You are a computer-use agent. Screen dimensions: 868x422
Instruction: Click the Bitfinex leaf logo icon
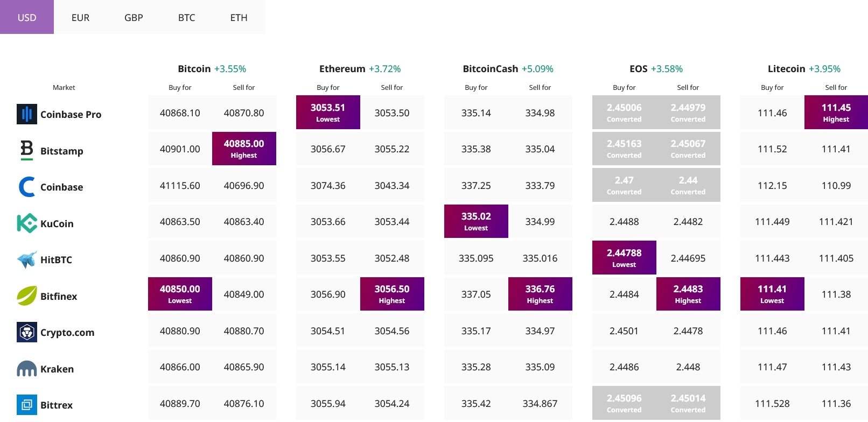tap(27, 296)
